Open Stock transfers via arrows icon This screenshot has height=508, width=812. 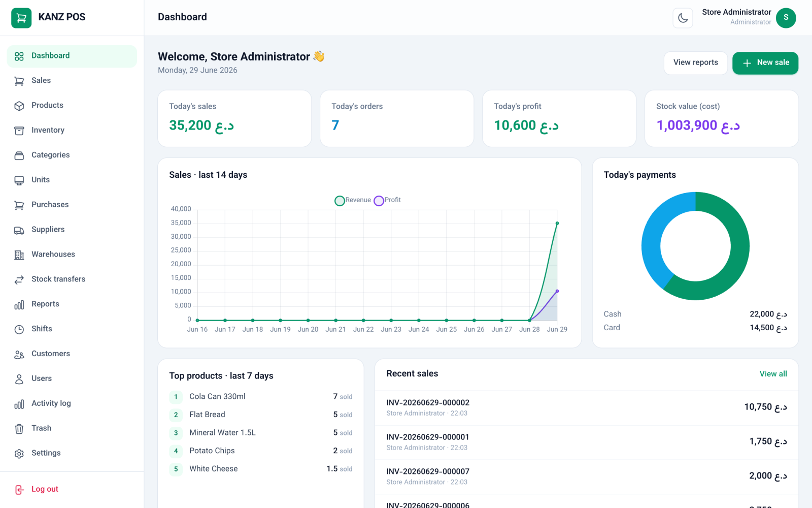point(19,279)
